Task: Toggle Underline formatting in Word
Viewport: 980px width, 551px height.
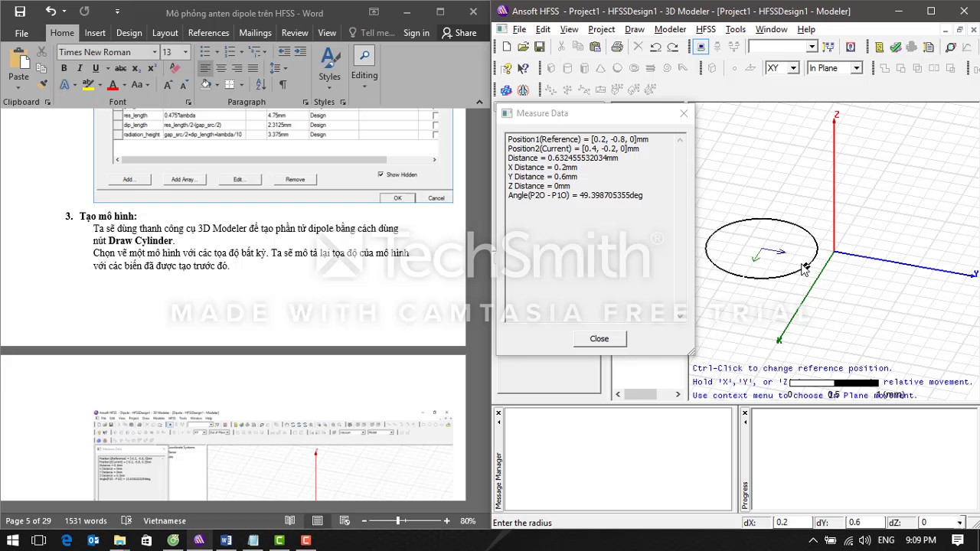Action: 96,68
